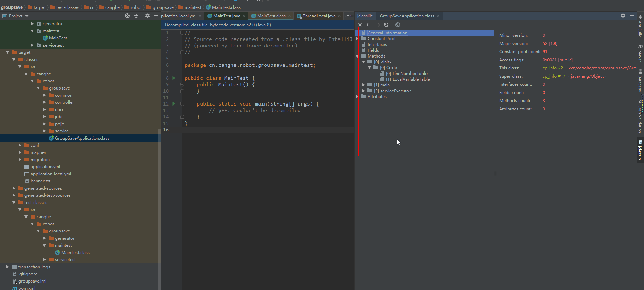The image size is (644, 290).
Task: Open Database tool window
Action: [640, 81]
